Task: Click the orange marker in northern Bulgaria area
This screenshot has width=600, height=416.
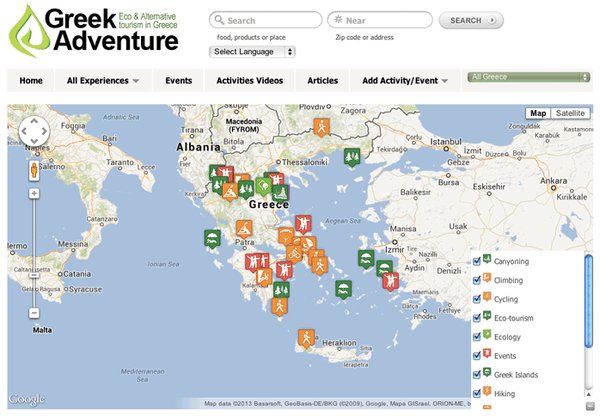Action: 321,127
